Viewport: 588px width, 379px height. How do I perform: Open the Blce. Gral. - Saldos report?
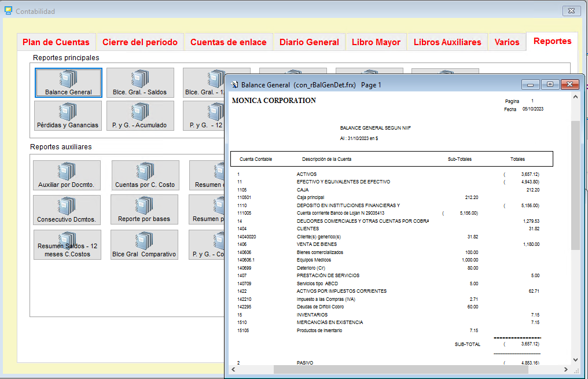point(140,83)
